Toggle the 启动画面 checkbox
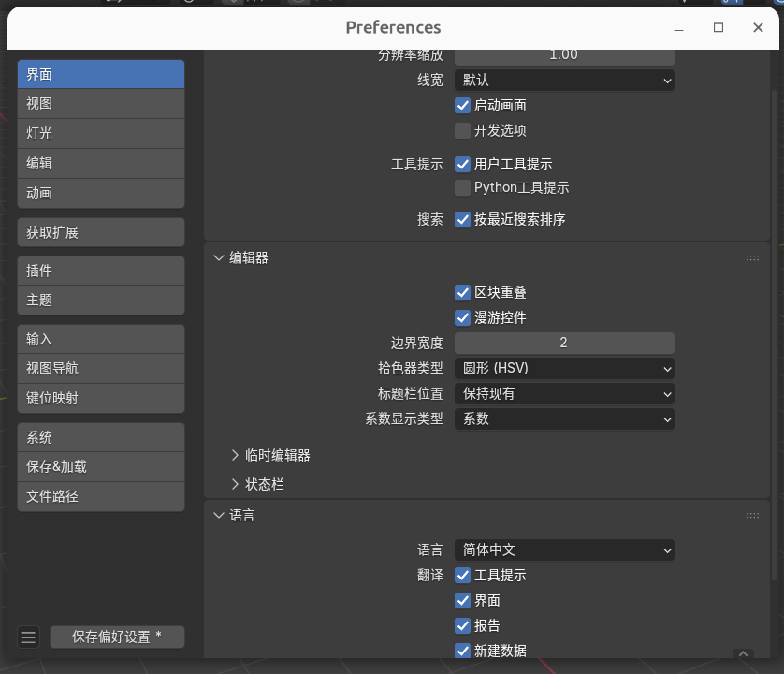The height and width of the screenshot is (674, 784). [x=462, y=106]
